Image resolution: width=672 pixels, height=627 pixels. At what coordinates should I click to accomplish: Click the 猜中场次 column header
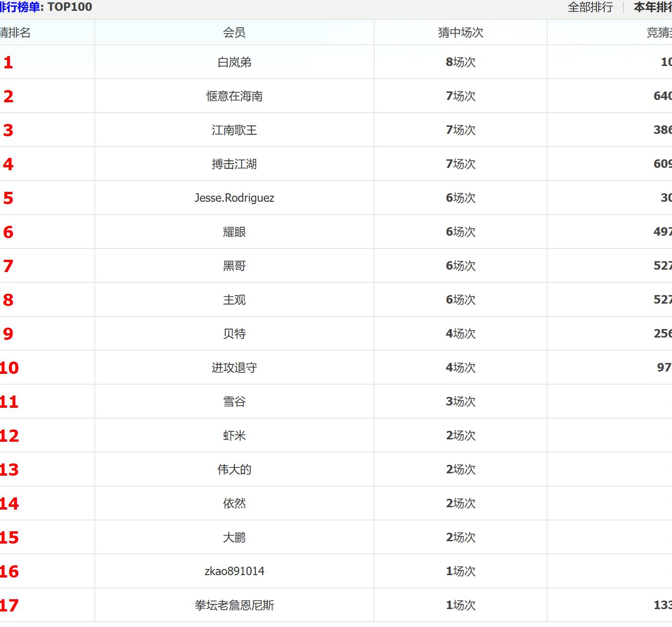(460, 33)
